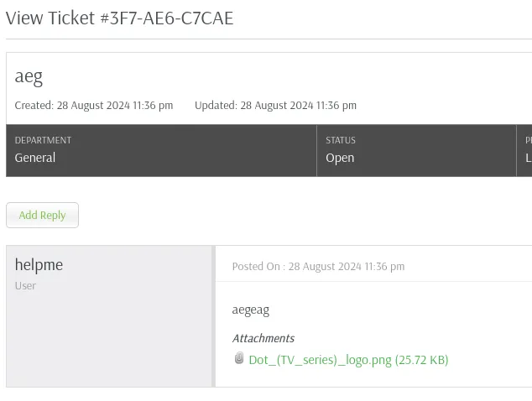This screenshot has width=532, height=401.
Task: Click the Open status value
Action: (x=340, y=158)
